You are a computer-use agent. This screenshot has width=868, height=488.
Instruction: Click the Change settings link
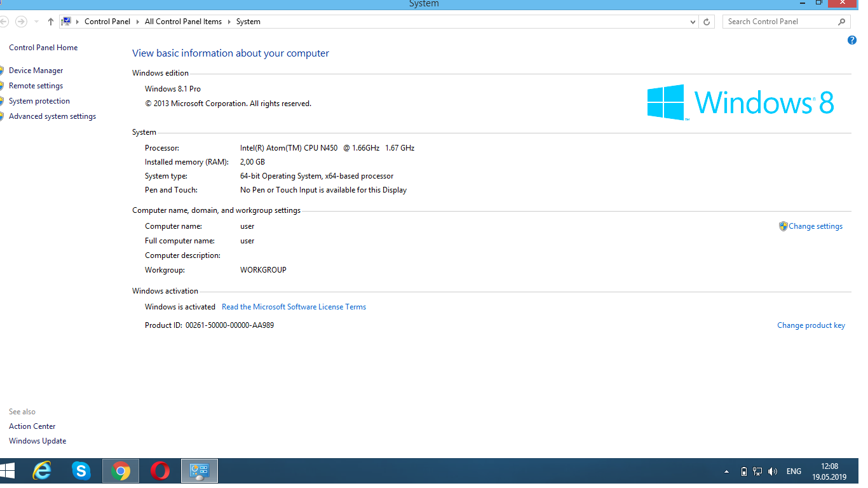point(816,226)
